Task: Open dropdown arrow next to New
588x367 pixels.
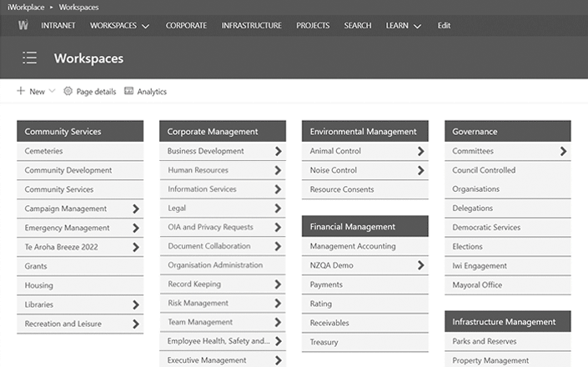Action: (52, 91)
